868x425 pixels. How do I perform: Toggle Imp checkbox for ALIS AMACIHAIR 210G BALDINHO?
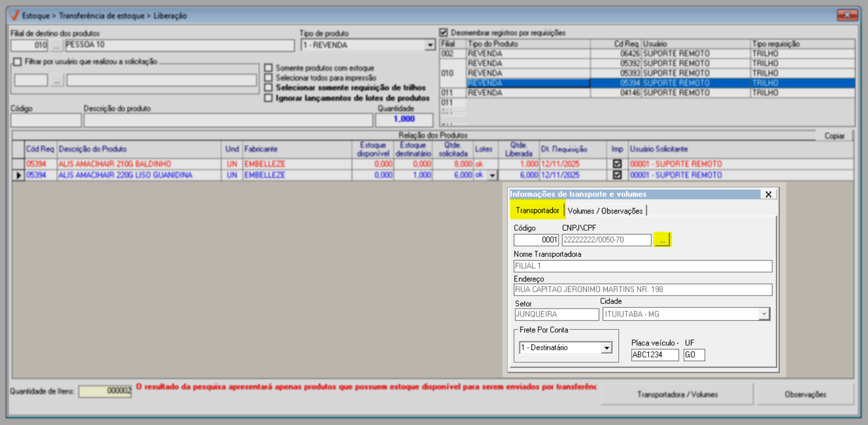[617, 164]
